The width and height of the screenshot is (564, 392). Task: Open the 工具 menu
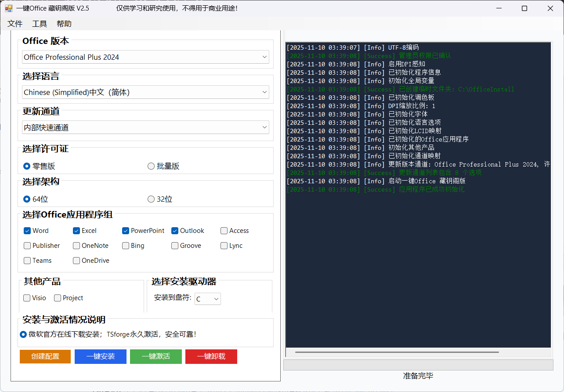(x=39, y=23)
